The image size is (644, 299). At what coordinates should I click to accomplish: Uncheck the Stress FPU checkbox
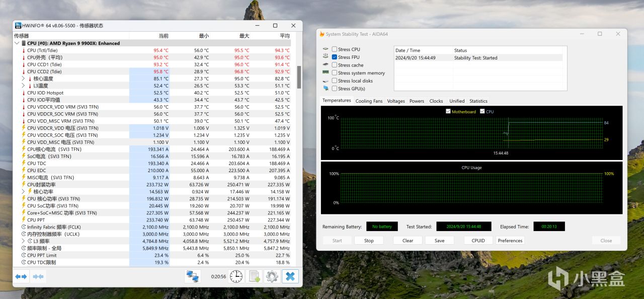335,57
